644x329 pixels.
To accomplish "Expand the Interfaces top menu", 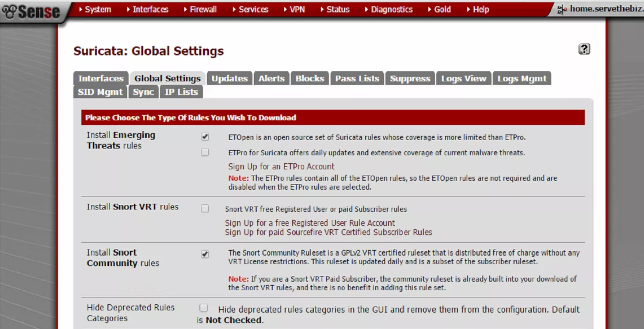I will click(147, 9).
